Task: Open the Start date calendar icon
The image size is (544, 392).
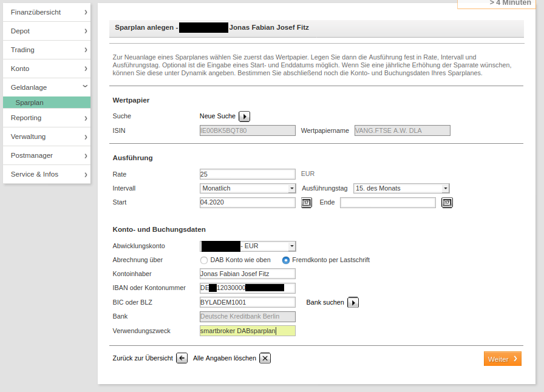Action: pos(307,203)
